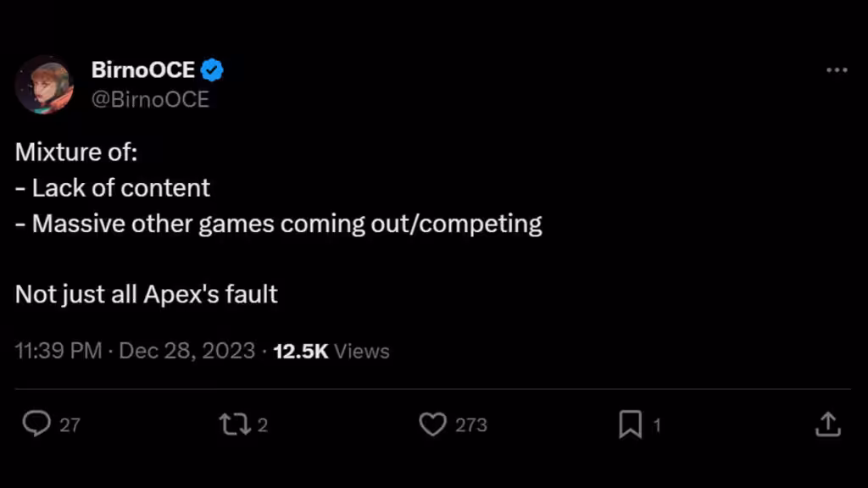The height and width of the screenshot is (488, 868).
Task: Click the text "Not just all Apex's fault"
Action: (x=147, y=294)
